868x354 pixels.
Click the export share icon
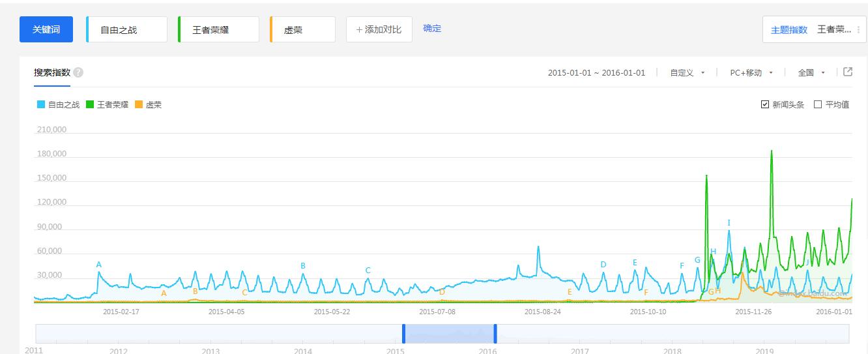pyautogui.click(x=848, y=72)
